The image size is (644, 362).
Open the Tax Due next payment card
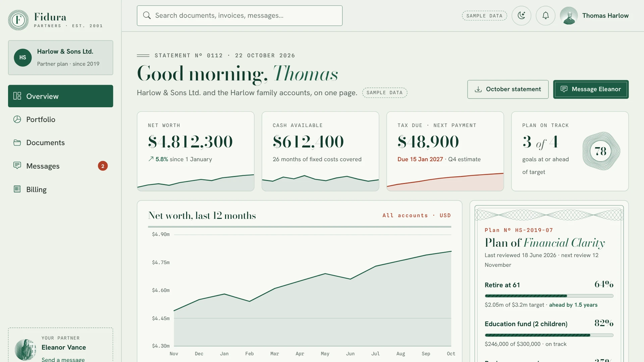point(445,151)
